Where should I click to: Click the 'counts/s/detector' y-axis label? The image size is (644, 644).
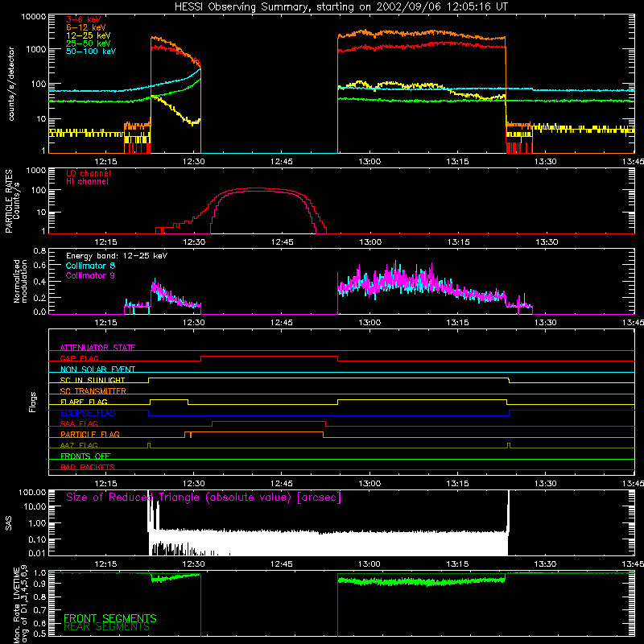[x=11, y=84]
